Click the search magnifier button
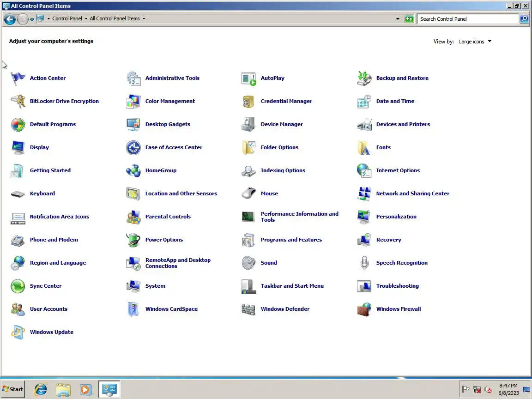 524,19
